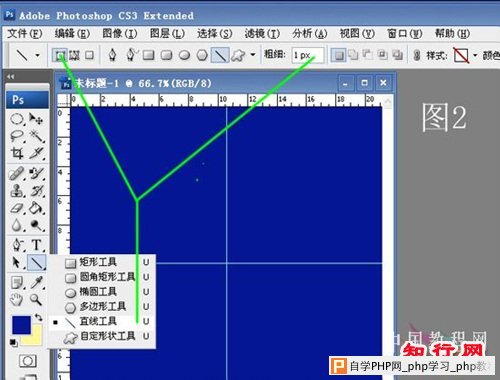The image size is (500, 380).
Task: Choose Rounded Rectangle in options bar
Action: click(166, 55)
